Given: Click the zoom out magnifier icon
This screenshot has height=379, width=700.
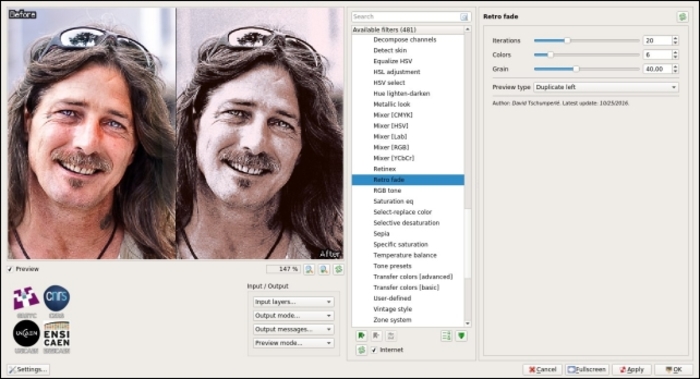Looking at the screenshot, I should 309,269.
